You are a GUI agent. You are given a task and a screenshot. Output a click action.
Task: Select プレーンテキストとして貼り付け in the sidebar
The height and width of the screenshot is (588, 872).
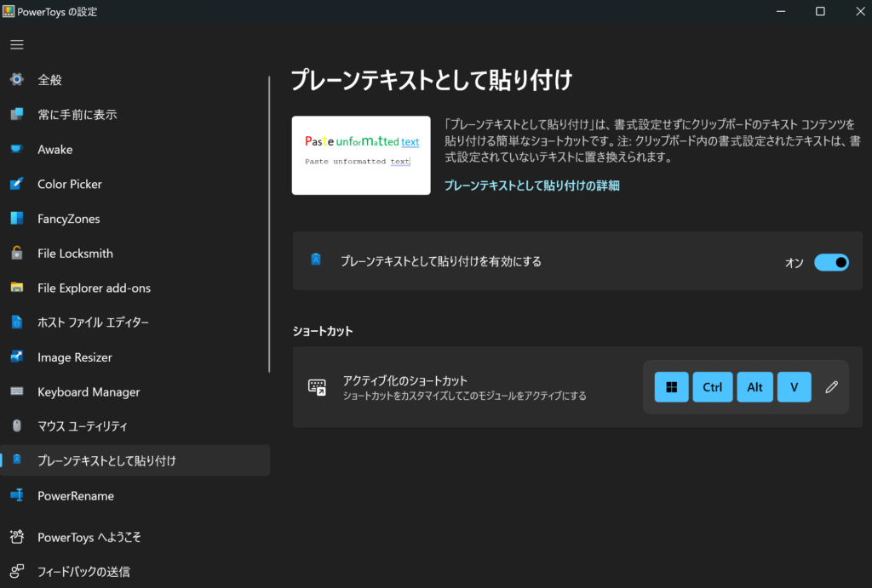pyautogui.click(x=135, y=460)
